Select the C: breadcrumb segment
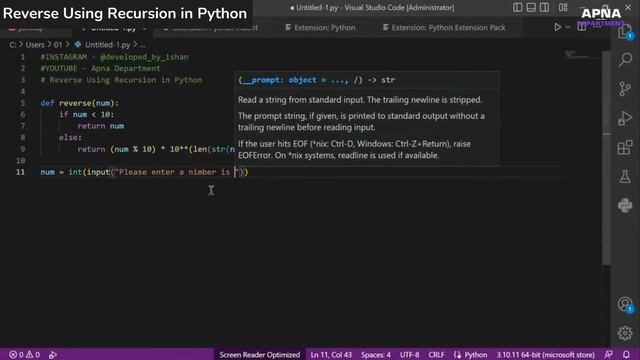 pos(13,45)
